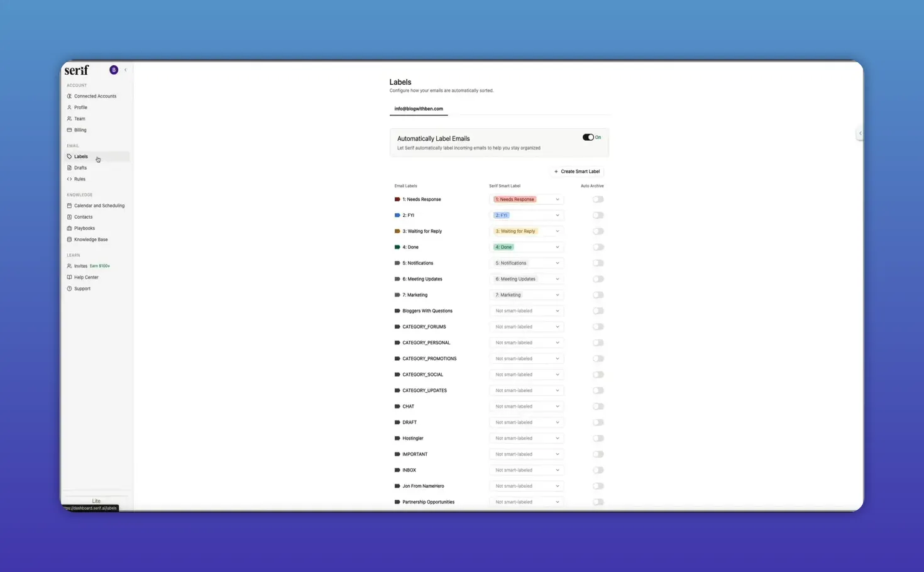Click the Jon From NameHero label row
Viewport: 924px width, 572px height.
499,486
